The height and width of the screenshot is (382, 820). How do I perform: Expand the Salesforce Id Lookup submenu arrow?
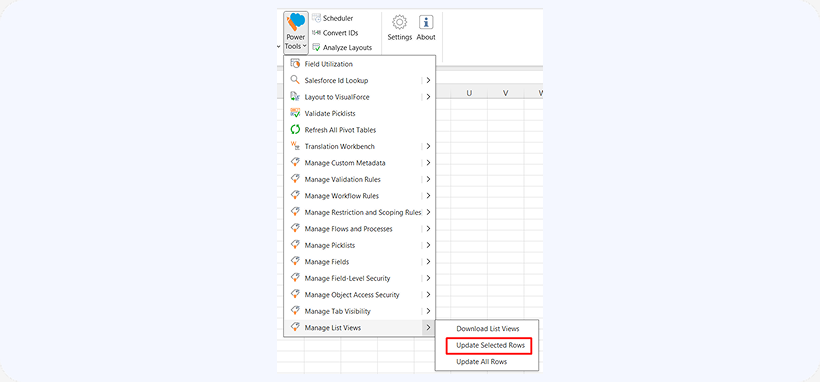[x=428, y=81]
